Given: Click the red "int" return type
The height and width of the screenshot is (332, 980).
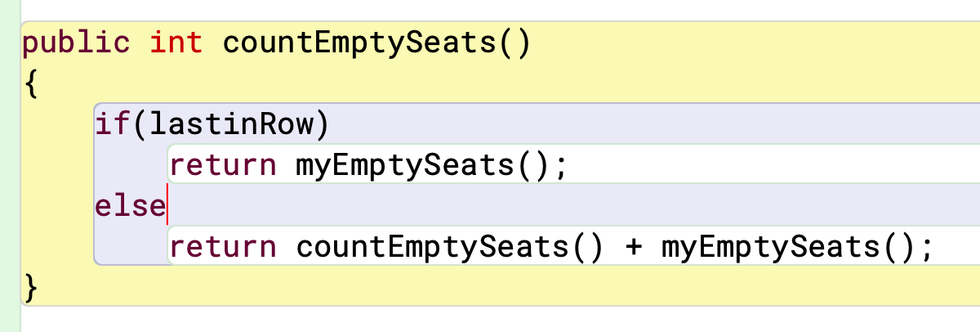Looking at the screenshot, I should 176,43.
